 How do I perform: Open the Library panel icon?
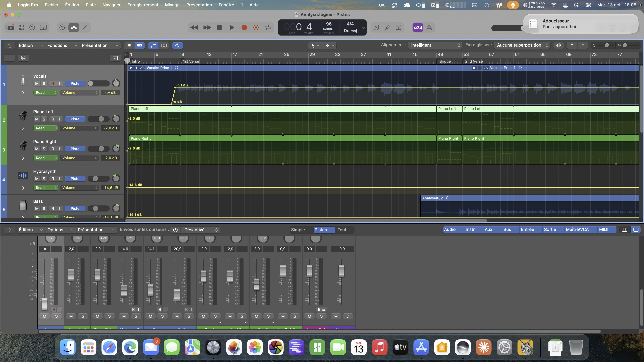(10, 27)
